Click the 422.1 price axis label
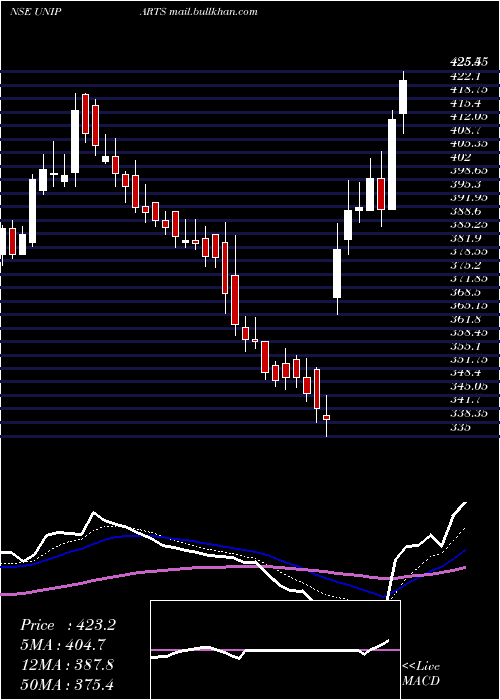 click(x=465, y=76)
